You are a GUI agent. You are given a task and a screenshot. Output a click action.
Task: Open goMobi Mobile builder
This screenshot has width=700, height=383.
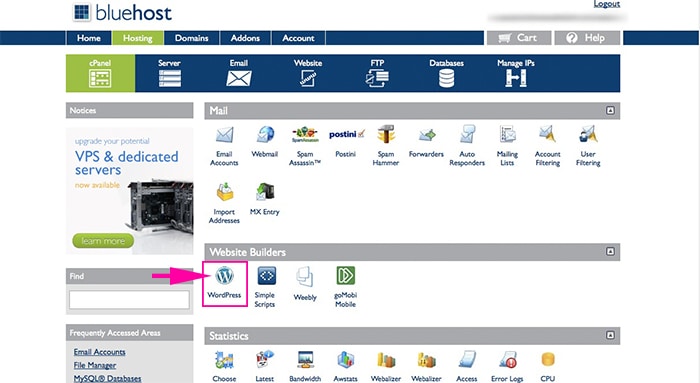click(346, 287)
